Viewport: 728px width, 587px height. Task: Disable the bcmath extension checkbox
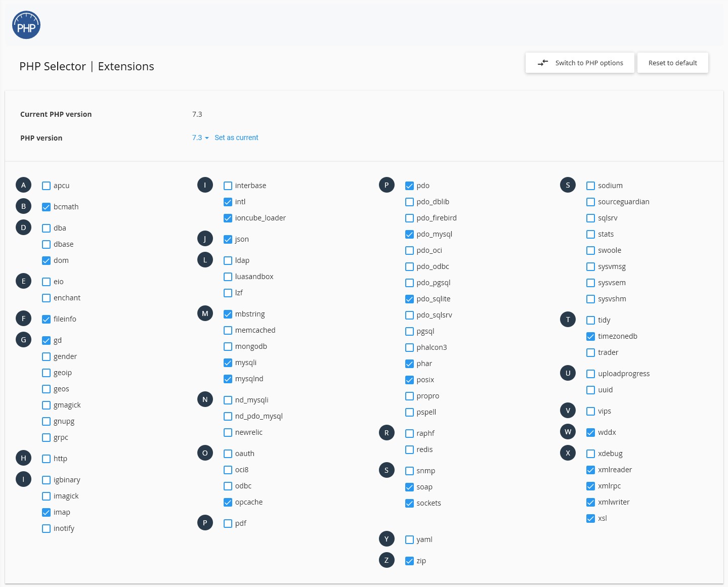point(46,207)
